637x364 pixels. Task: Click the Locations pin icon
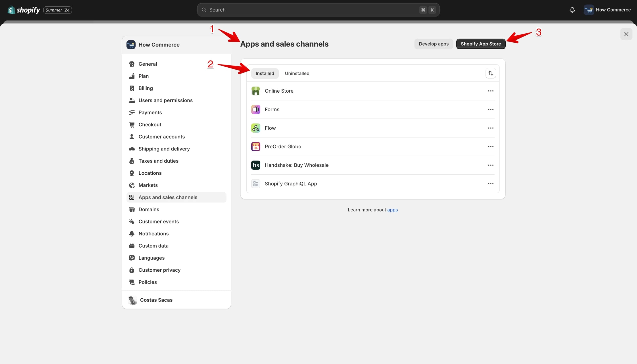click(x=132, y=173)
